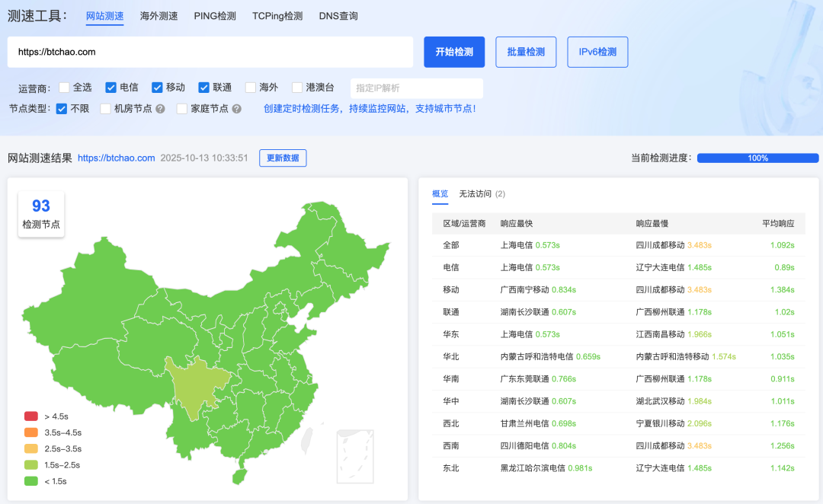This screenshot has height=504, width=823.
Task: Uncheck the 联通 carrier checkbox
Action: tap(203, 88)
